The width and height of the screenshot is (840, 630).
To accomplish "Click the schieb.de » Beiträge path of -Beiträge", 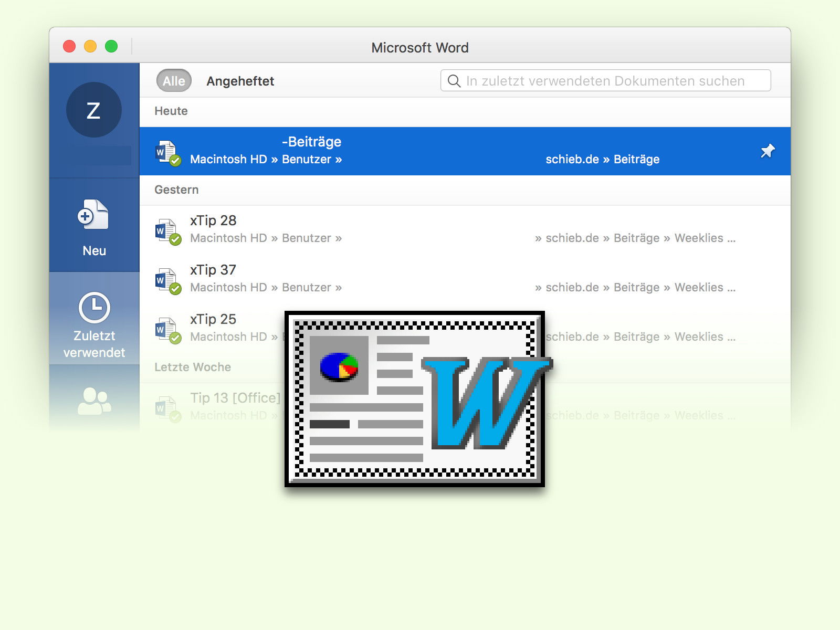I will (x=603, y=159).
